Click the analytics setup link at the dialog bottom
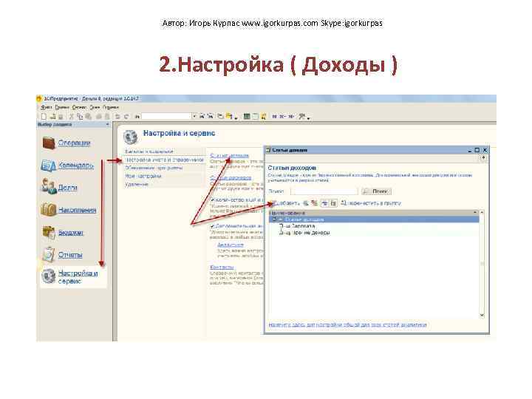The image size is (532, 399). [x=347, y=324]
